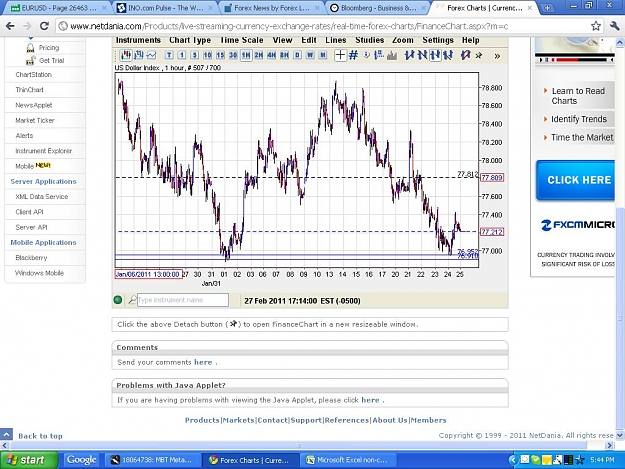Open the Zoom menu
The image size is (625, 469).
pyautogui.click(x=403, y=40)
